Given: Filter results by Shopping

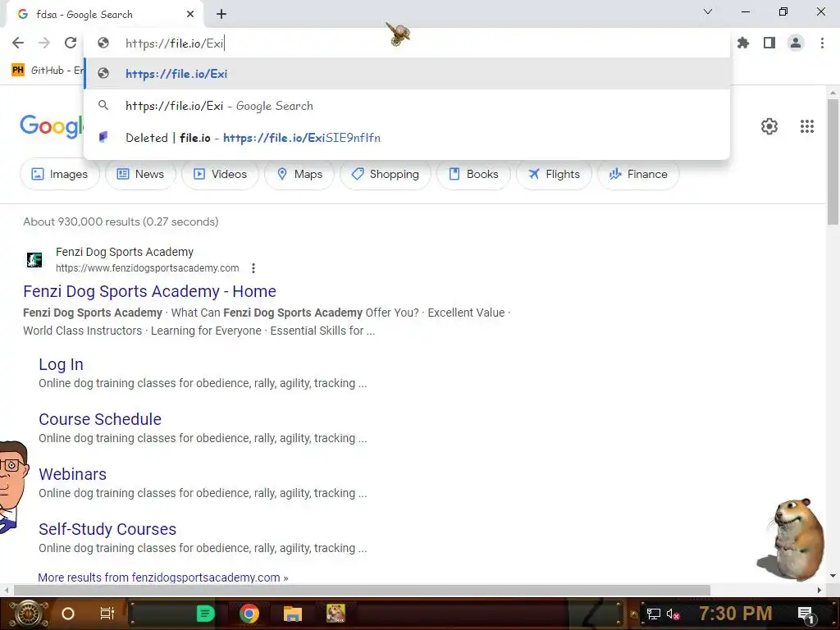Looking at the screenshot, I should coord(386,174).
